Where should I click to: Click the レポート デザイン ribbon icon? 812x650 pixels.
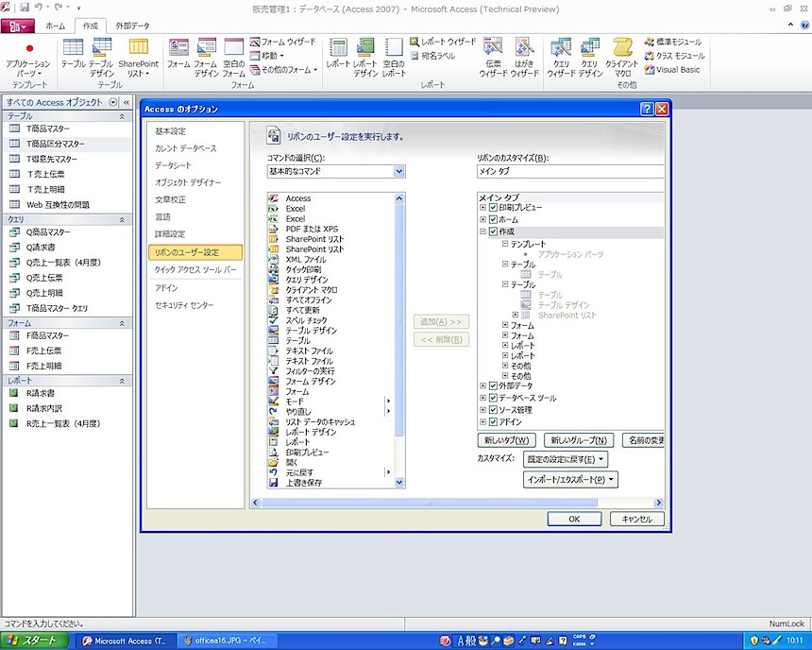tap(365, 58)
